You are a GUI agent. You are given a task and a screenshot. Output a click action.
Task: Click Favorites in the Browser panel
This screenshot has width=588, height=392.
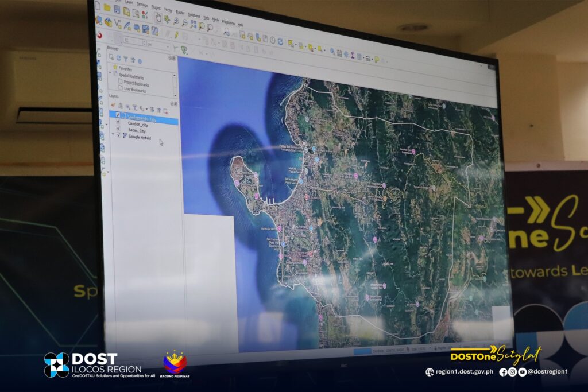click(125, 68)
